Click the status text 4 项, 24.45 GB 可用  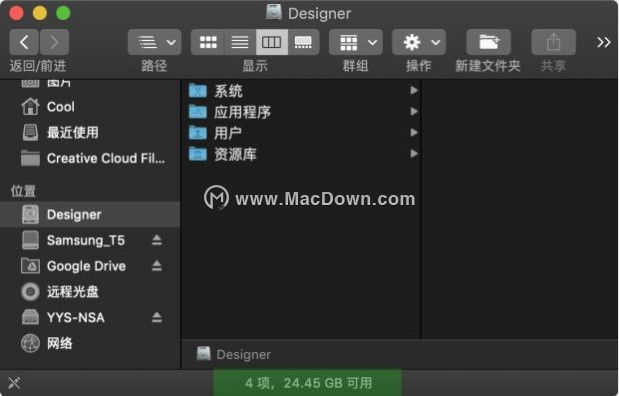(308, 383)
